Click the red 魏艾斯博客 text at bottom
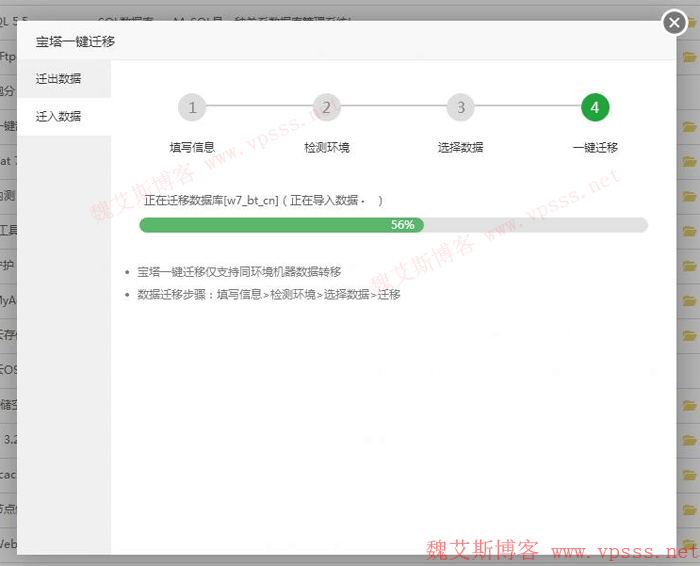Viewport: 700px width, 566px height. tap(482, 550)
